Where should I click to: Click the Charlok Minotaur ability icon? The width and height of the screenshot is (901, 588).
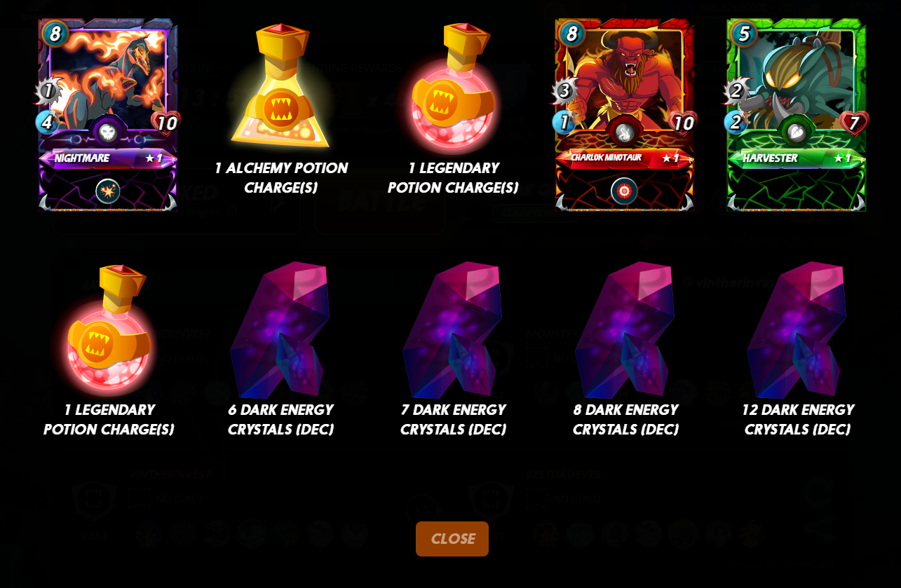(x=624, y=191)
